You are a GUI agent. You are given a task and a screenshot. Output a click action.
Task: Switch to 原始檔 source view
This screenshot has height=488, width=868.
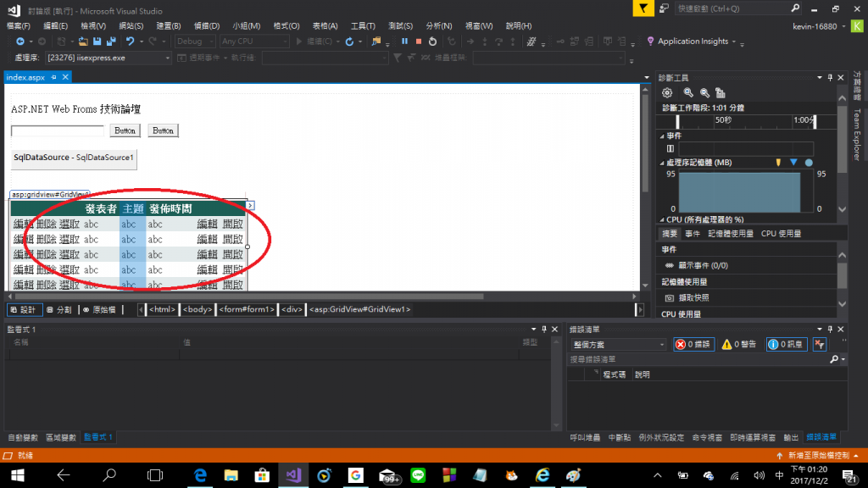click(100, 310)
